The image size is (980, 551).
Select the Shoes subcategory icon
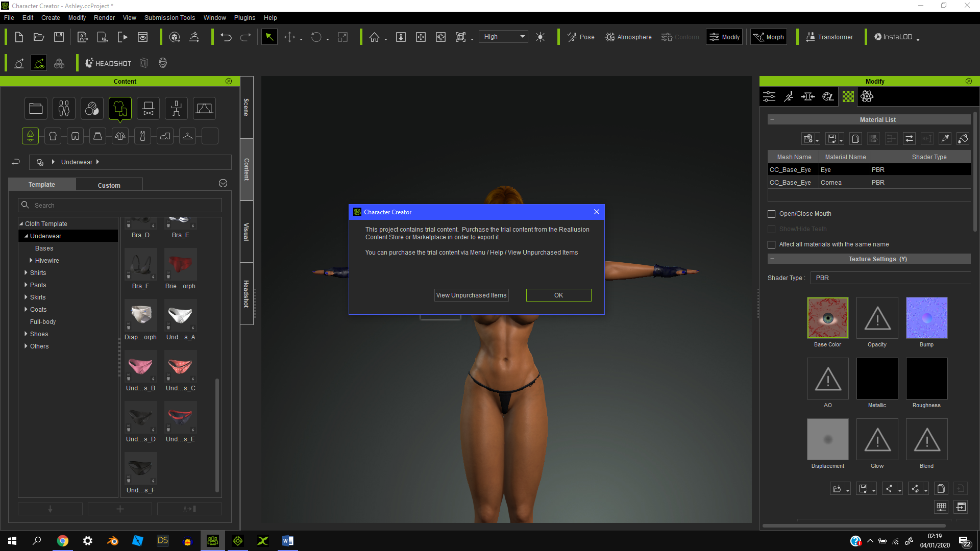(165, 136)
